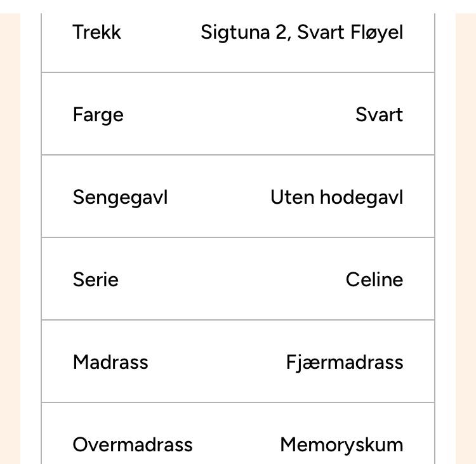Click the Serie label
476x464 pixels.
(x=96, y=280)
